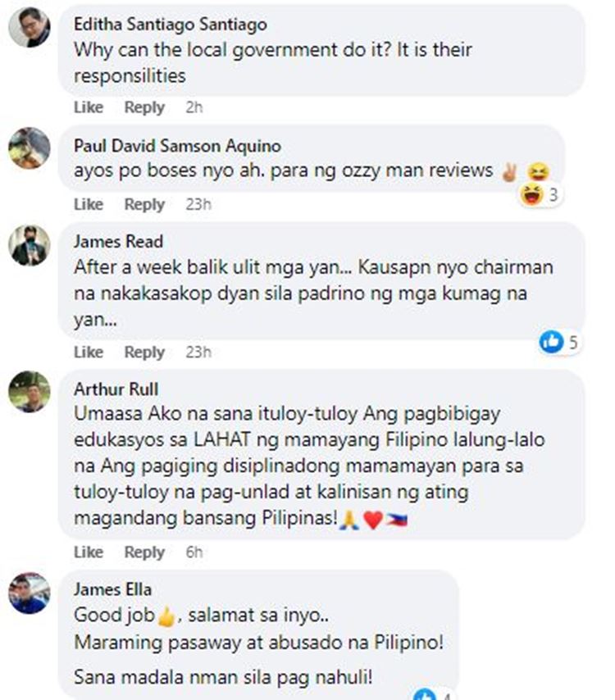Viewport: 615px width, 700px height.
Task: Like Arthur Rull's comment
Action: point(89,552)
